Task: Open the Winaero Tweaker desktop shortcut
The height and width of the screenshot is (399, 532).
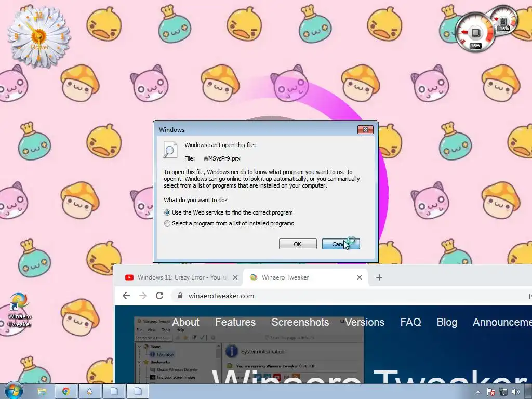Action: [x=19, y=310]
